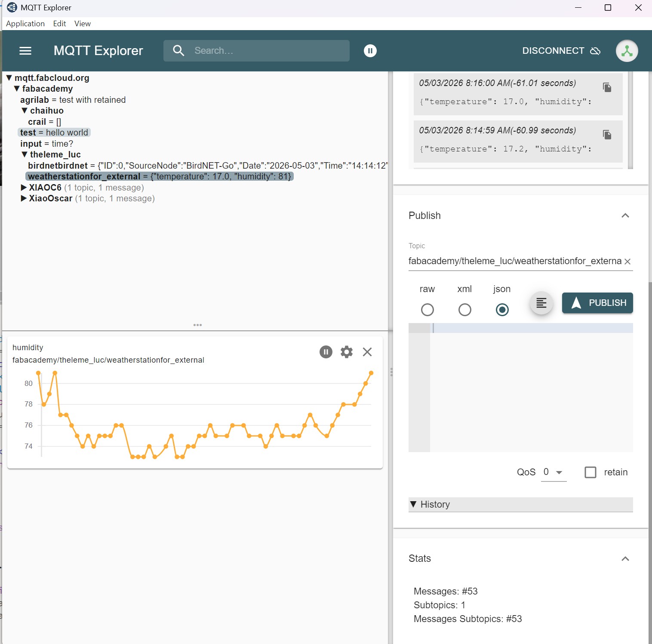
Task: Click the publish Topic input field
Action: click(x=515, y=261)
